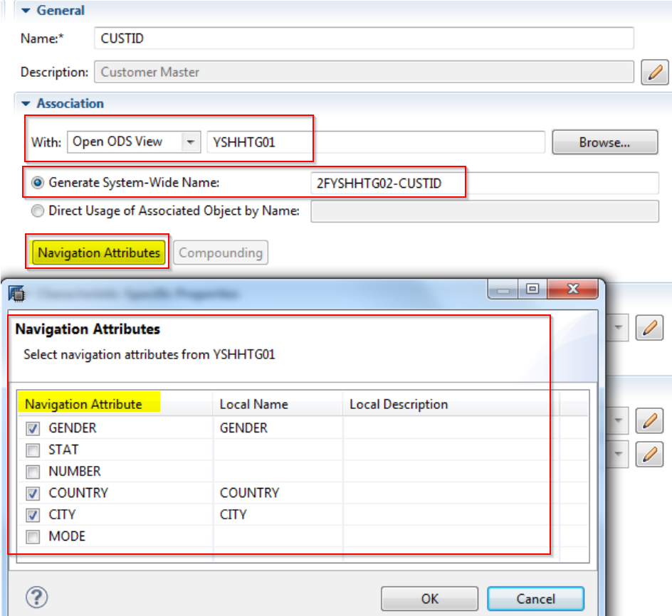This screenshot has height=616, width=672.
Task: Click the NUMBER row label
Action: click(75, 472)
